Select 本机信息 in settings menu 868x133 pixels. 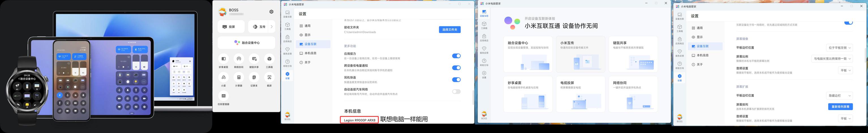(310, 53)
